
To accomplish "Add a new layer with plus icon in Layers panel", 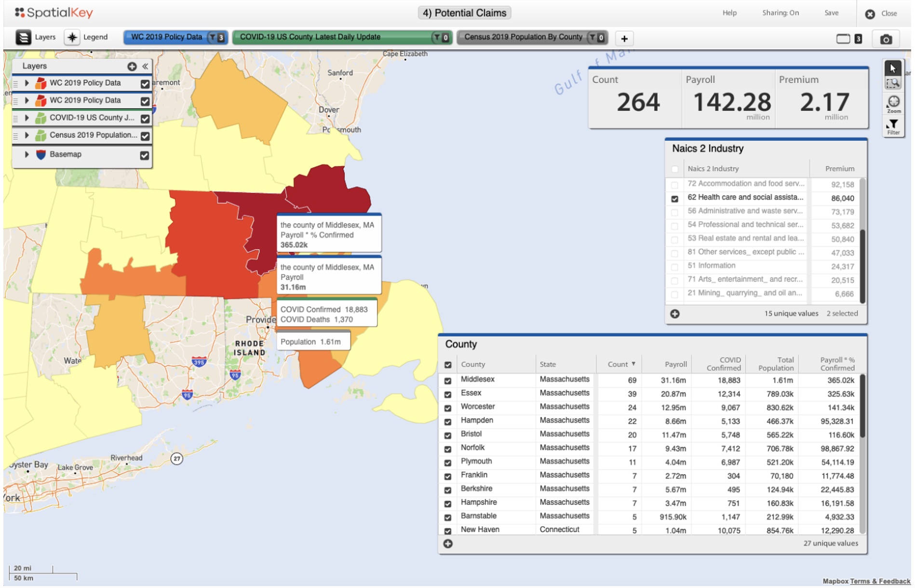I will [132, 67].
